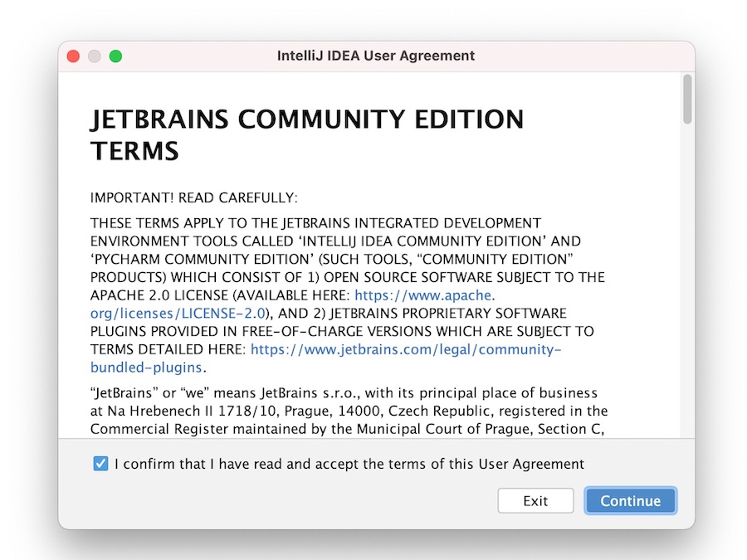The image size is (747, 560).
Task: Click the 'JETBRAINS COMMUNITY EDITION TERMS' heading
Action: tap(307, 134)
